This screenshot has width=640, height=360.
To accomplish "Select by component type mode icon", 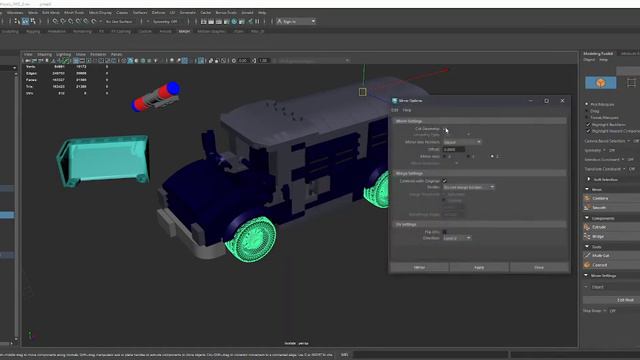I will tap(33, 21).
